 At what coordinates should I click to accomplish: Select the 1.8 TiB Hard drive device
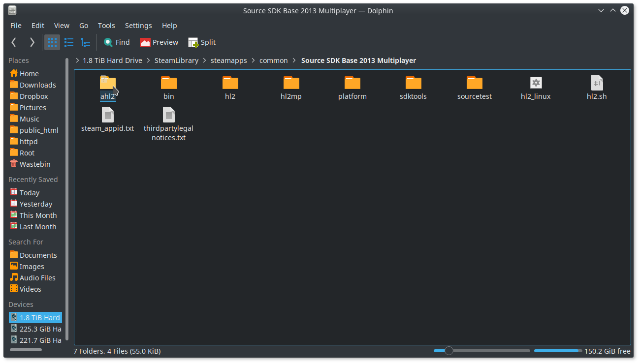click(x=35, y=318)
